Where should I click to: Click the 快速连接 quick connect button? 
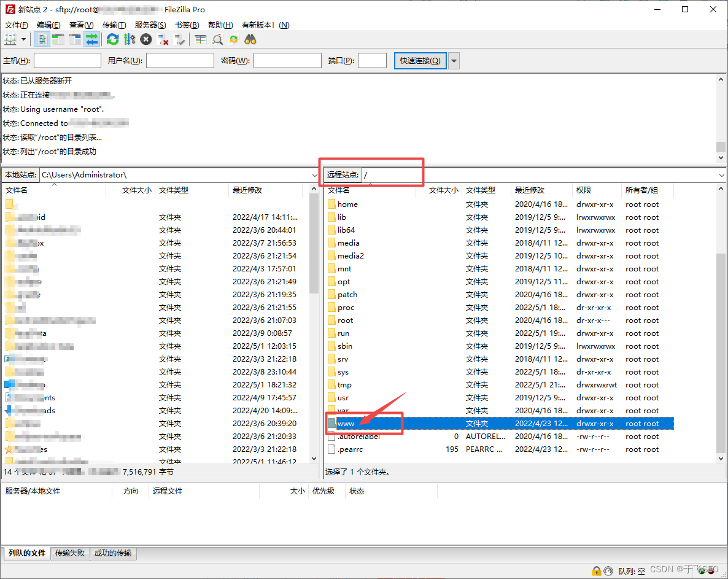pyautogui.click(x=420, y=61)
